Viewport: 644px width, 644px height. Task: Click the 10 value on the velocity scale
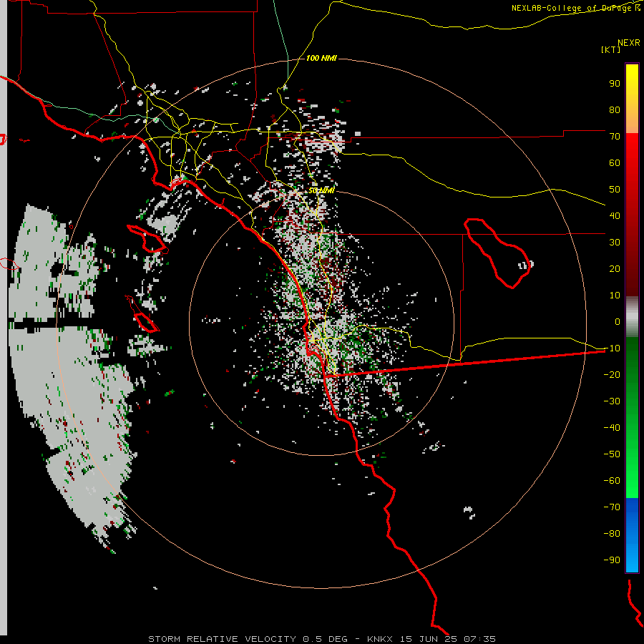(x=615, y=296)
